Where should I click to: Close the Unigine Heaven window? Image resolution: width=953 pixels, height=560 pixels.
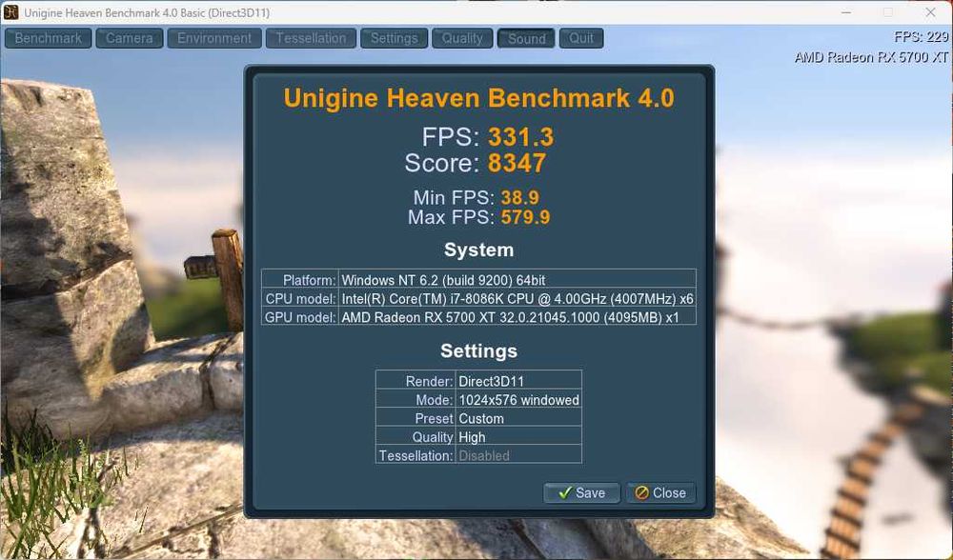[930, 12]
